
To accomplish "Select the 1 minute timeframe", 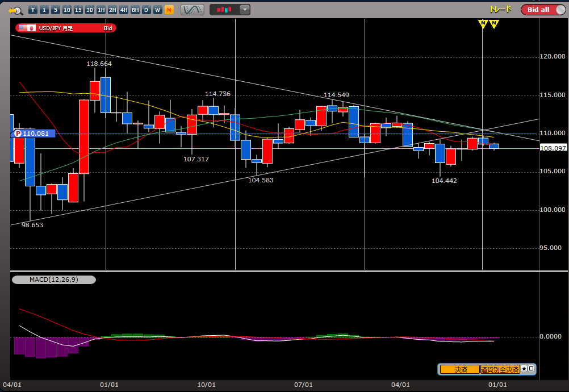I will pyautogui.click(x=44, y=10).
